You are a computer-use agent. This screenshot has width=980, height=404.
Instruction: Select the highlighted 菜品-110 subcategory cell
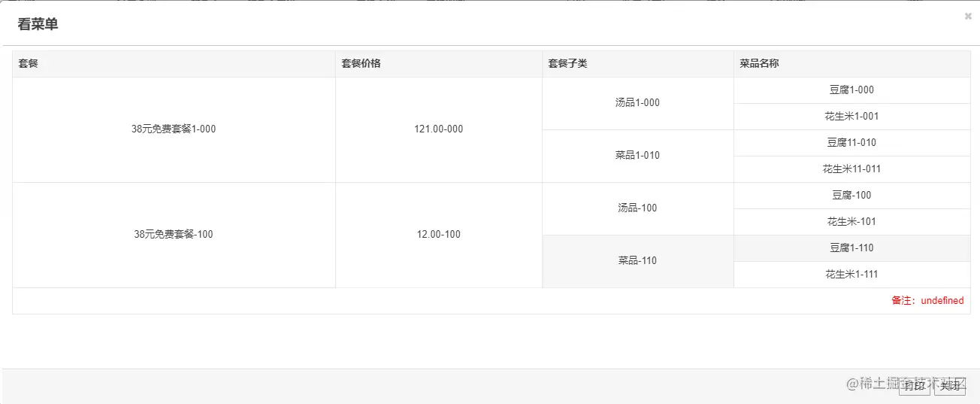[x=637, y=261]
